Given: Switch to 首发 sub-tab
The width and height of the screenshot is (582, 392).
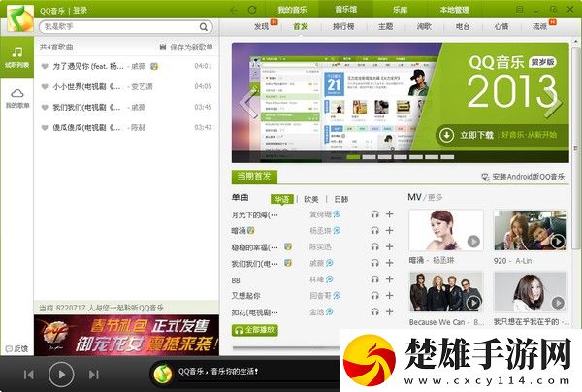Looking at the screenshot, I should tap(301, 27).
